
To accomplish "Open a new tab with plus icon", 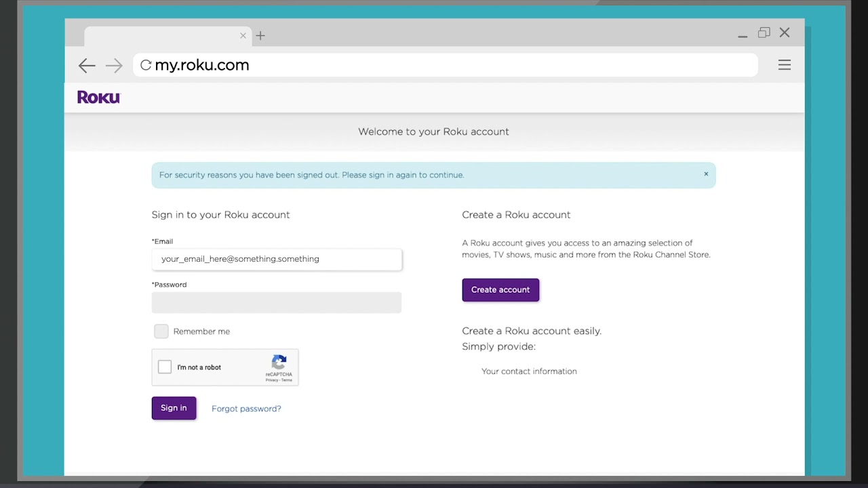I will coord(260,36).
